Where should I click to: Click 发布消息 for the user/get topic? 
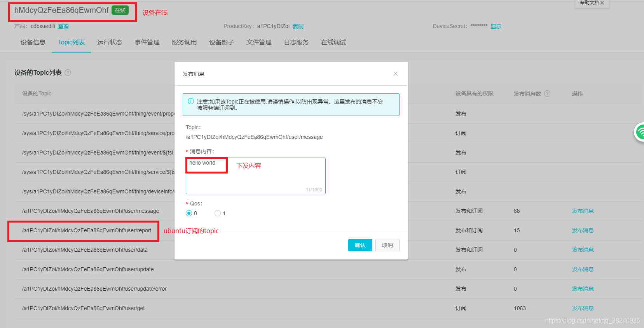(x=583, y=308)
